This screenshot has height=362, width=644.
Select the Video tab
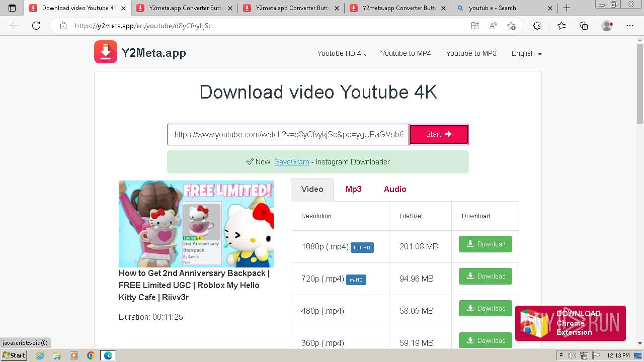point(312,190)
